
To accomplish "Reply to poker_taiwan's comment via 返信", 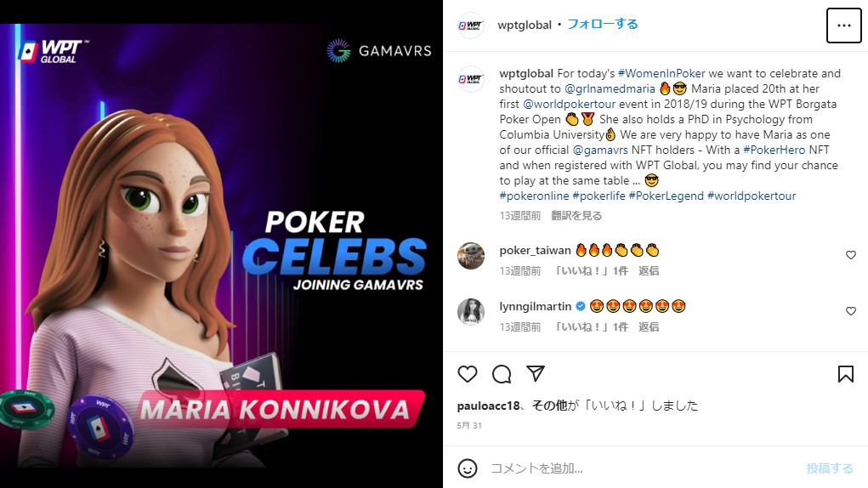I will tap(649, 270).
